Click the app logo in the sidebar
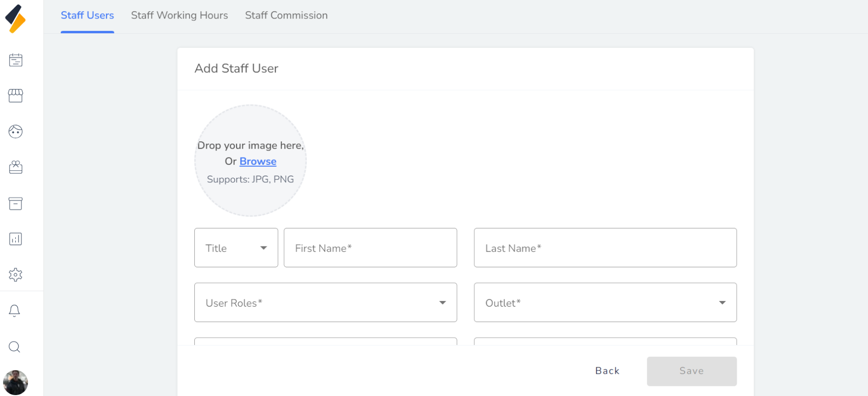868x396 pixels. pos(15,19)
